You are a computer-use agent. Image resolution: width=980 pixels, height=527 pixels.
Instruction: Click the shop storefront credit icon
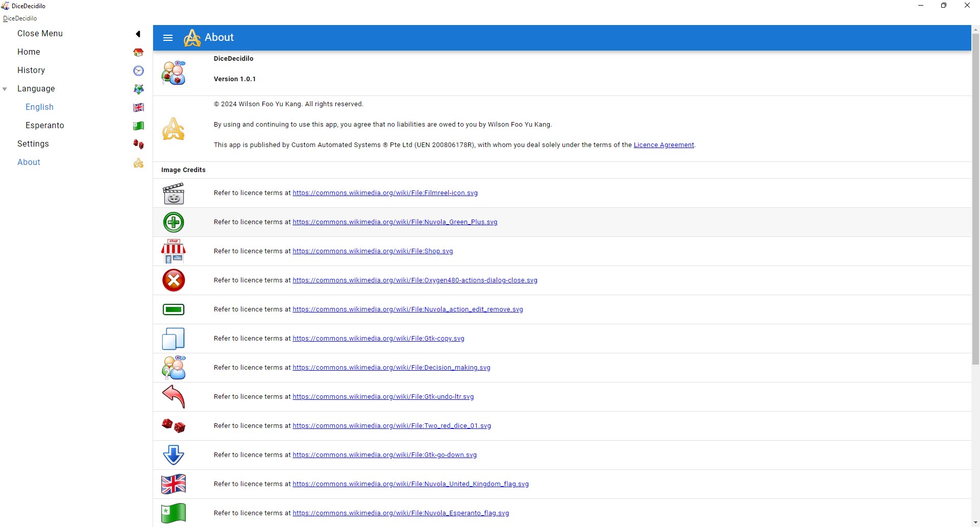pyautogui.click(x=174, y=251)
